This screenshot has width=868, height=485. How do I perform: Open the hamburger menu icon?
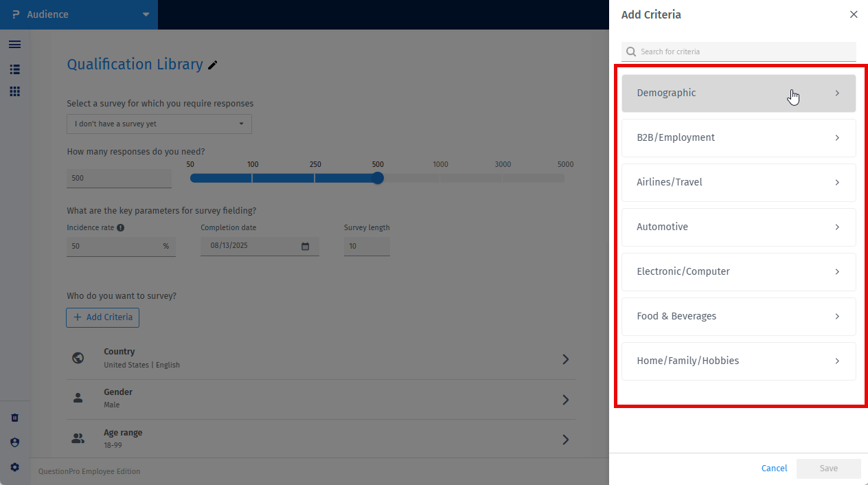[14, 45]
